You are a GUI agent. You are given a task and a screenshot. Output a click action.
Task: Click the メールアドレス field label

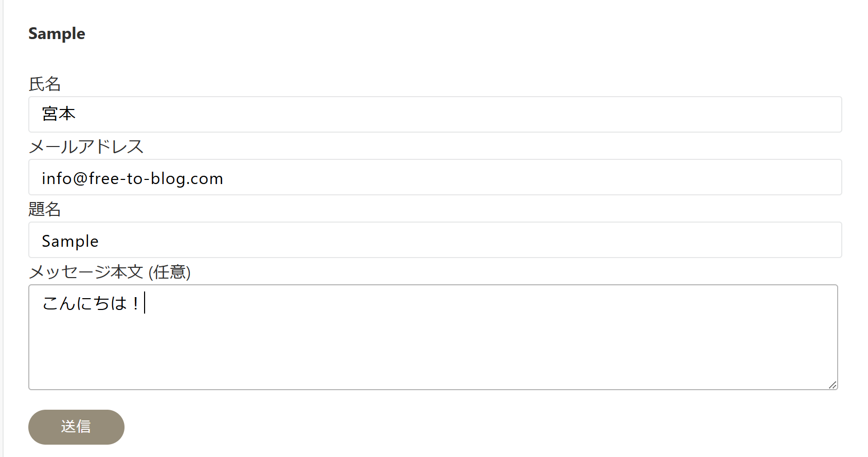point(86,147)
